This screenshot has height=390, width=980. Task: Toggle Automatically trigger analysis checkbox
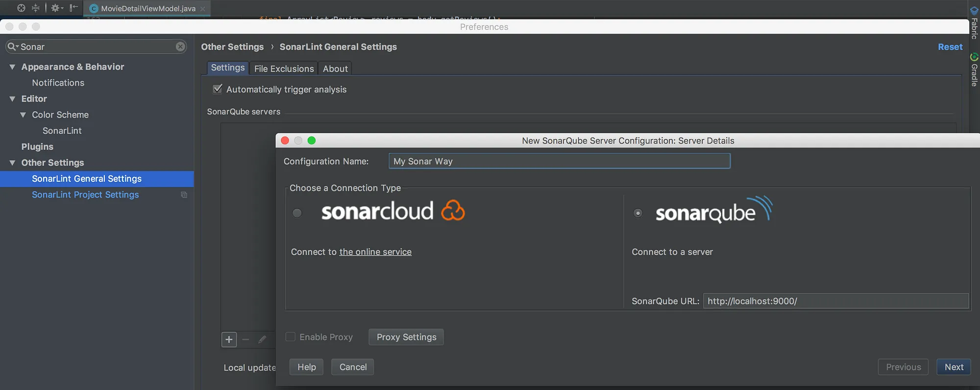[x=218, y=89]
